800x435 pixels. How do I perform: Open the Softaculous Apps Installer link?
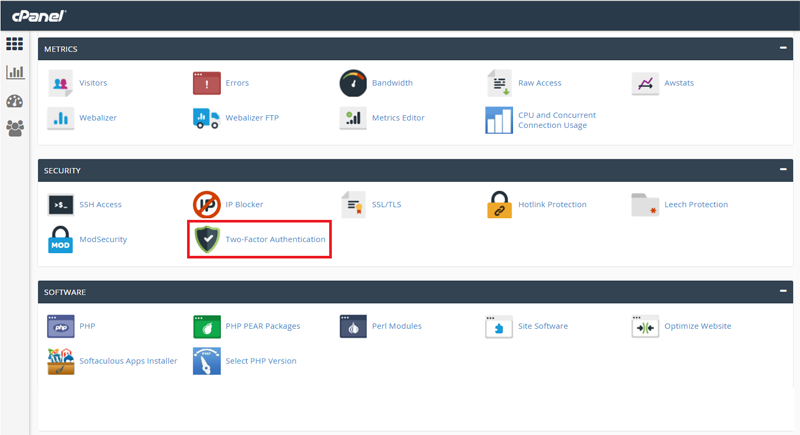click(128, 361)
